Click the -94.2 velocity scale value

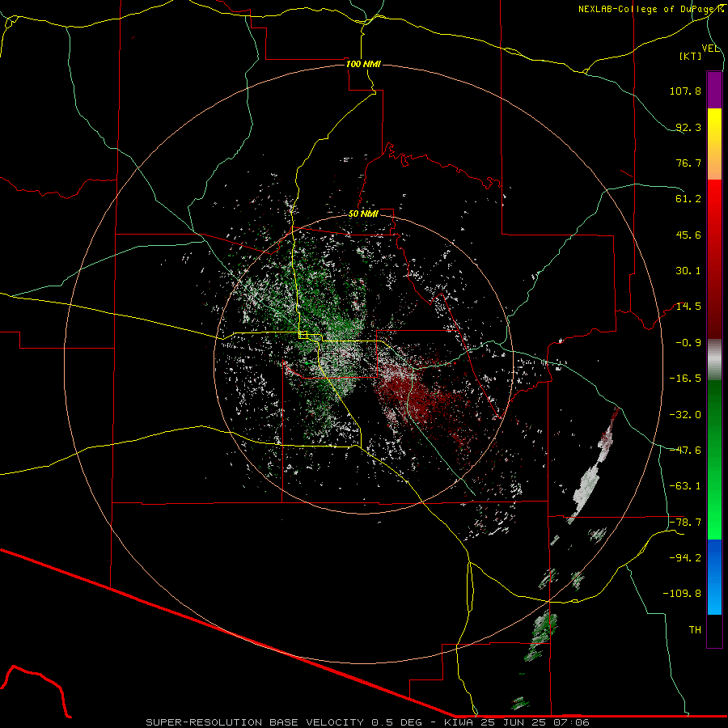click(685, 558)
